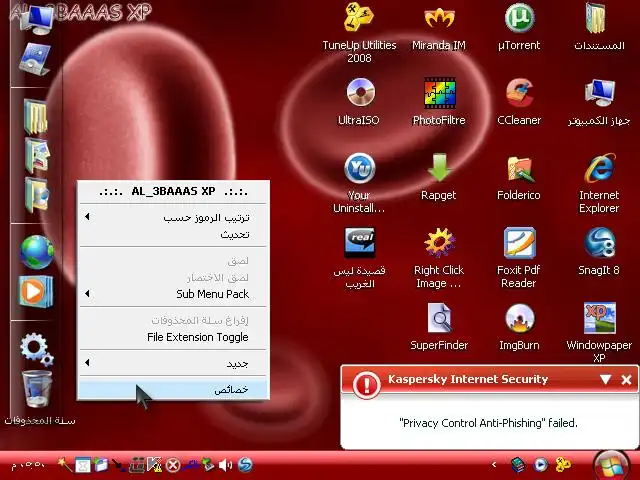
Task: Click AL_3BAAAS XP context menu header
Action: (173, 191)
